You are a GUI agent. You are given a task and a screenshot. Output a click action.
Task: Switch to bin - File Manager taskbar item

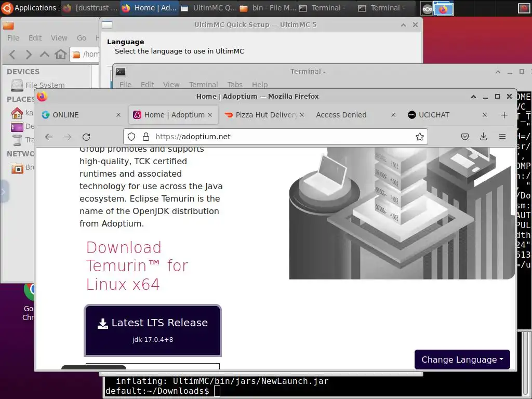click(x=268, y=8)
